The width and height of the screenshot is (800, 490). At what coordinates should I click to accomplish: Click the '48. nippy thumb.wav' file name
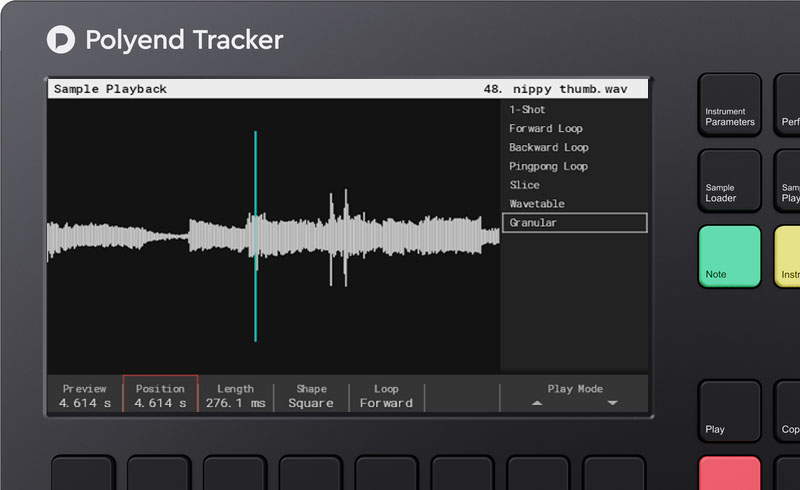(556, 89)
